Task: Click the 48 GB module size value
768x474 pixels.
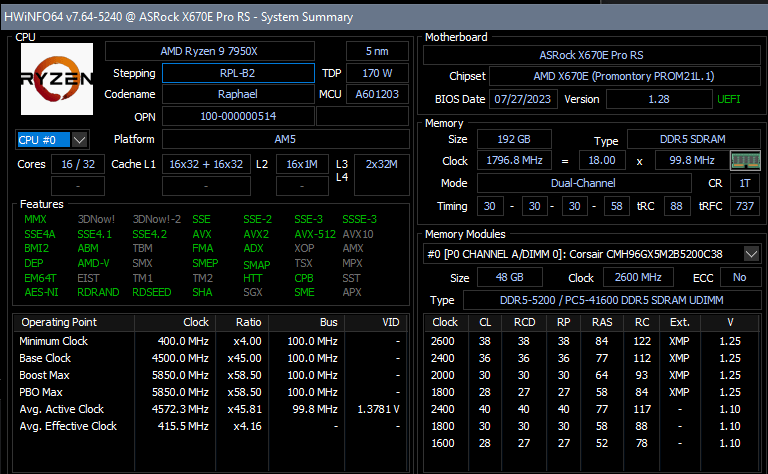Action: tap(509, 277)
